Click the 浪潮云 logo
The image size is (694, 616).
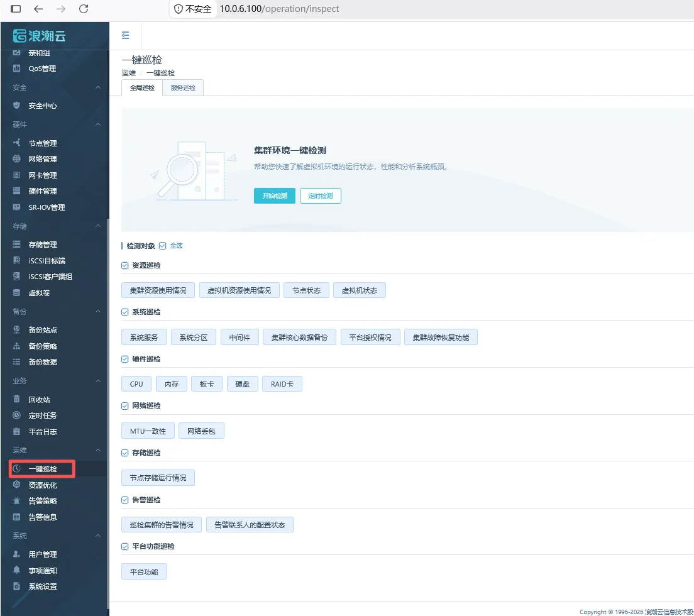pos(40,35)
